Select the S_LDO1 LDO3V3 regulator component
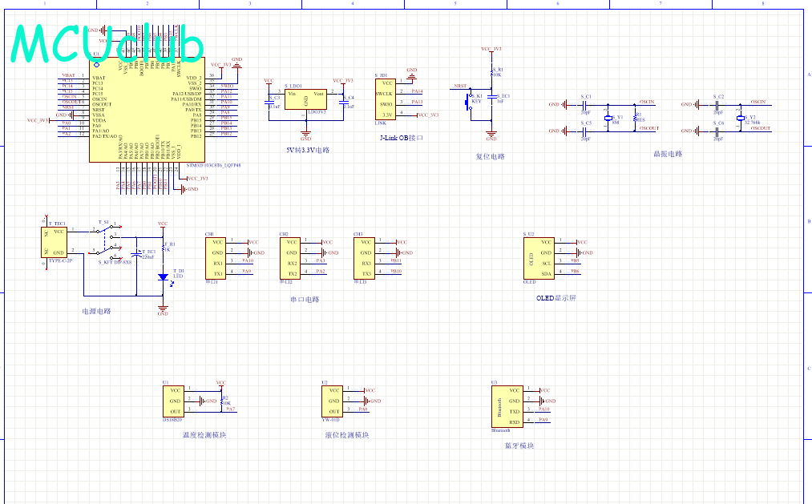 [305, 99]
